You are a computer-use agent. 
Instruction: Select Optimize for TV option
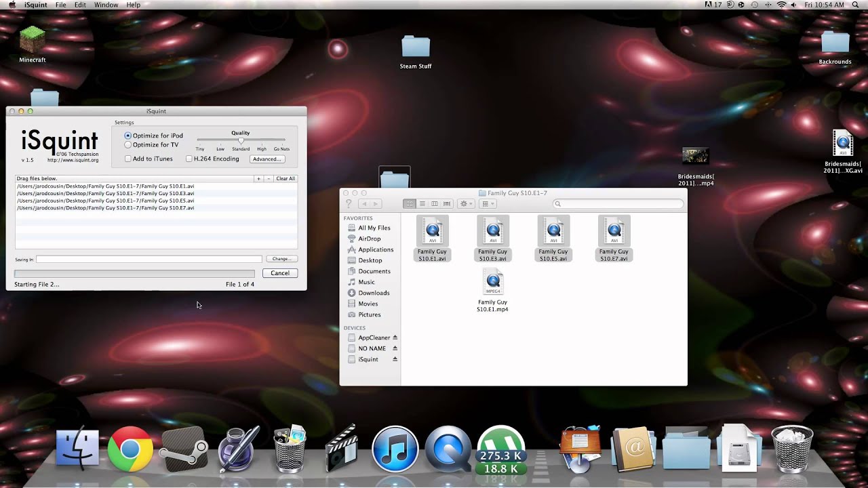pos(151,144)
